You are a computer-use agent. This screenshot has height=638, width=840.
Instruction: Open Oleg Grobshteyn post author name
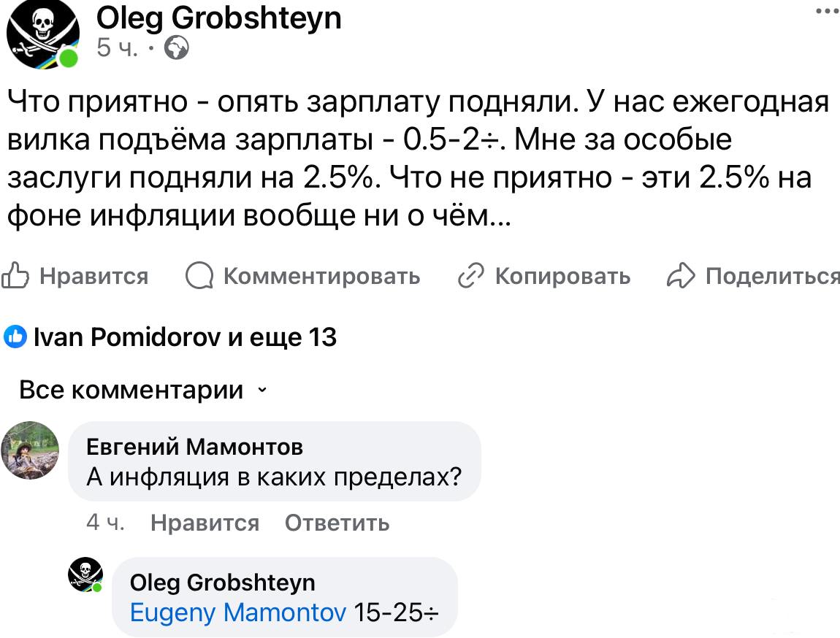tap(218, 18)
